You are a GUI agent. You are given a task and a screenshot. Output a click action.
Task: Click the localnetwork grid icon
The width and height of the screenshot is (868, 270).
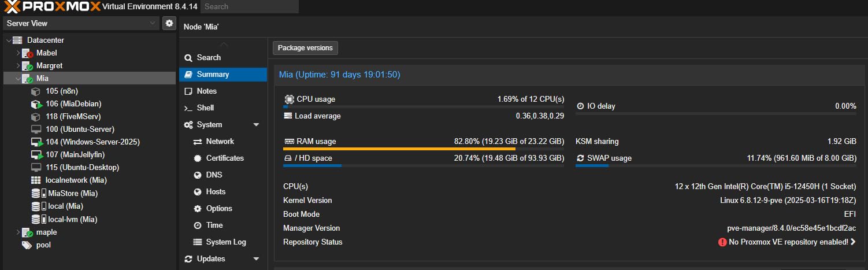point(36,180)
